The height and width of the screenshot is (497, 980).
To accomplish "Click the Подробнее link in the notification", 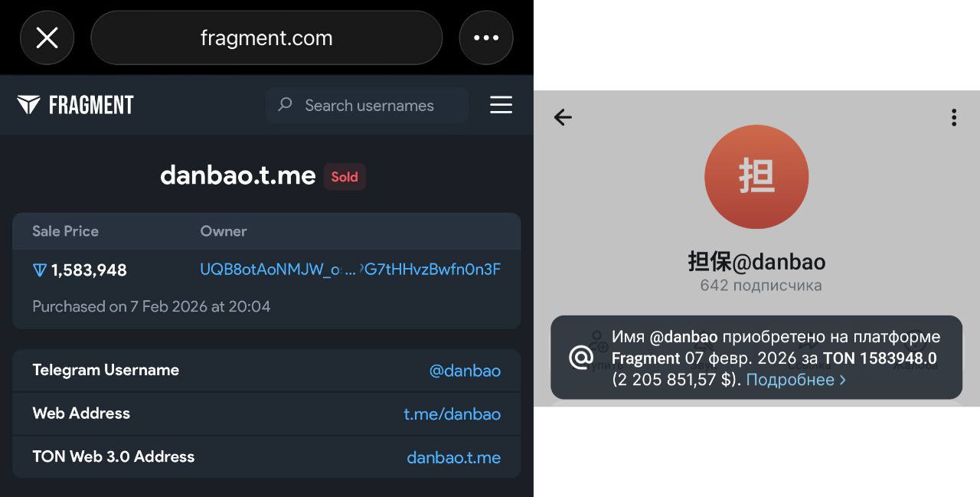I will [795, 380].
